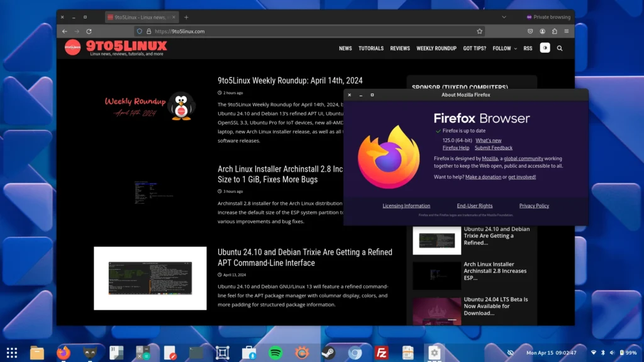Open Firefox Help link in About dialog
Screen dimensions: 644x362
coord(455,148)
